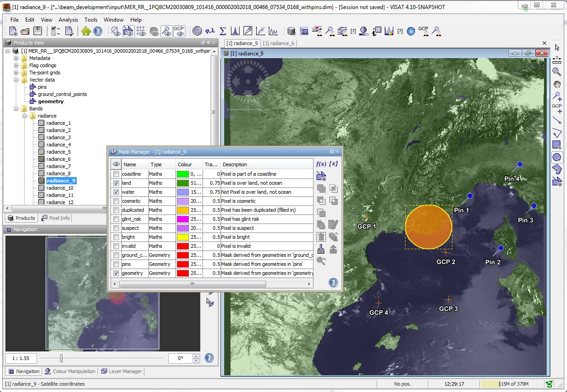Click the rotation angle input field
Image resolution: width=567 pixels, height=392 pixels.
point(180,358)
